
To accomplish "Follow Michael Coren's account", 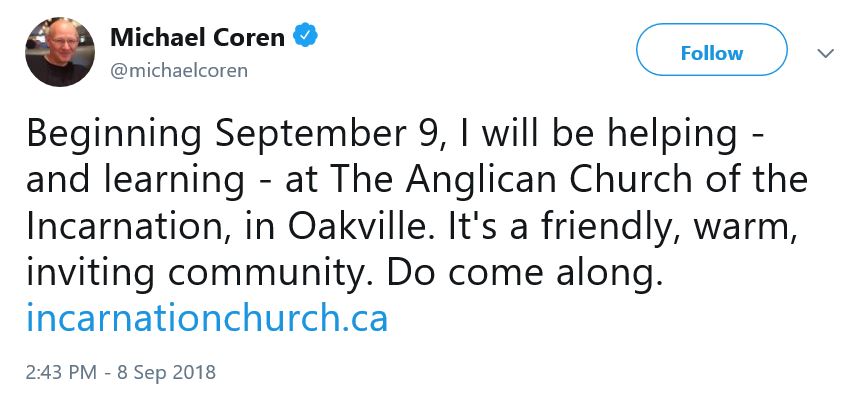I will coord(712,53).
